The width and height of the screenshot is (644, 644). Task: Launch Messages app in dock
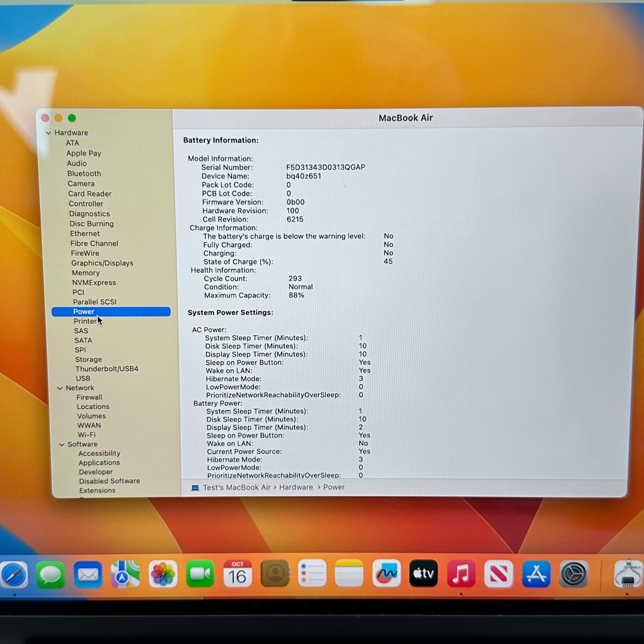tap(51, 574)
